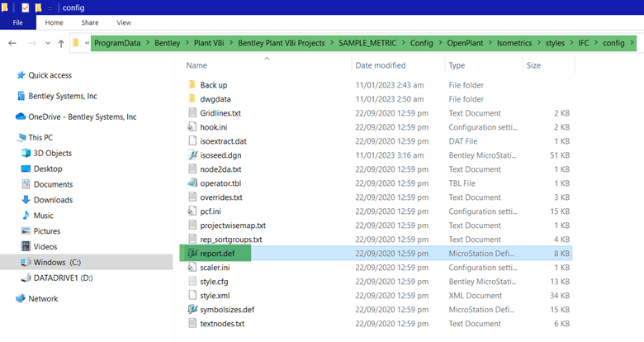Select the overrides.txt file icon
This screenshot has width=644, height=342.
[192, 197]
